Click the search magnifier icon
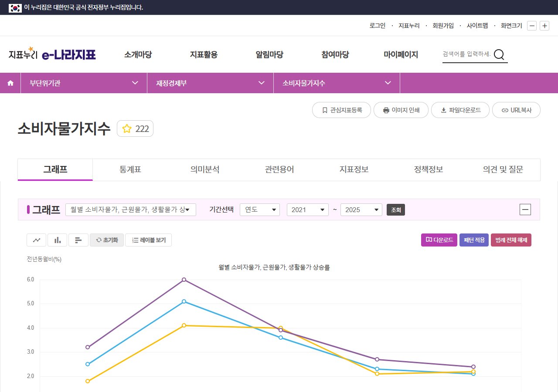Image resolution: width=558 pixels, height=392 pixels. 499,54
